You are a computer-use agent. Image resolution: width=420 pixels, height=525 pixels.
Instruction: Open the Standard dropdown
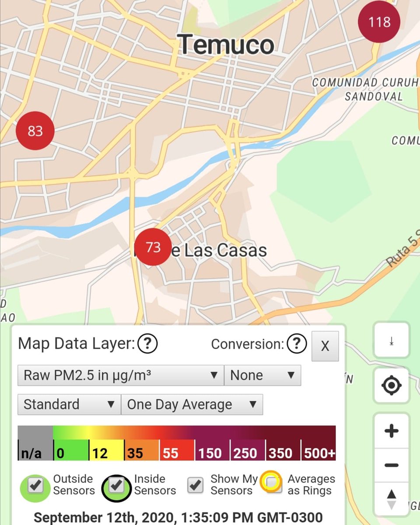point(69,404)
